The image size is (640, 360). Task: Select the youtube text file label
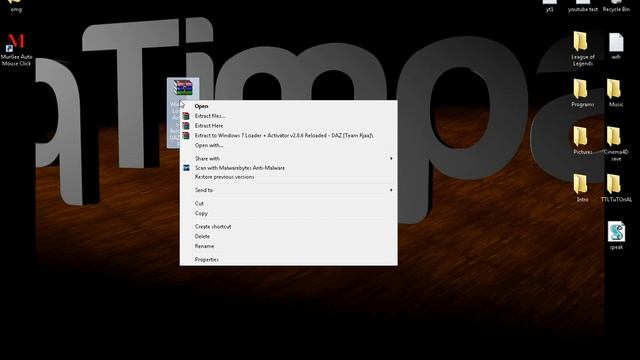point(582,9)
